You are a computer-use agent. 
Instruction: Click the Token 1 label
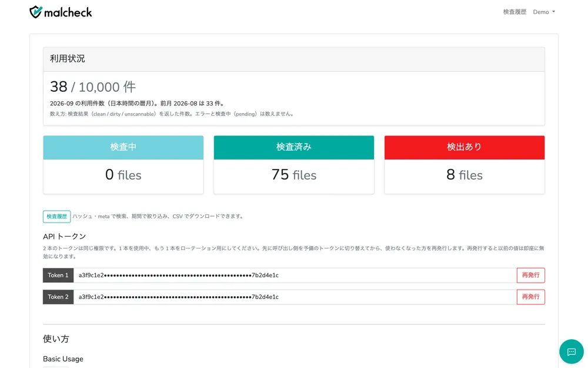coord(58,275)
